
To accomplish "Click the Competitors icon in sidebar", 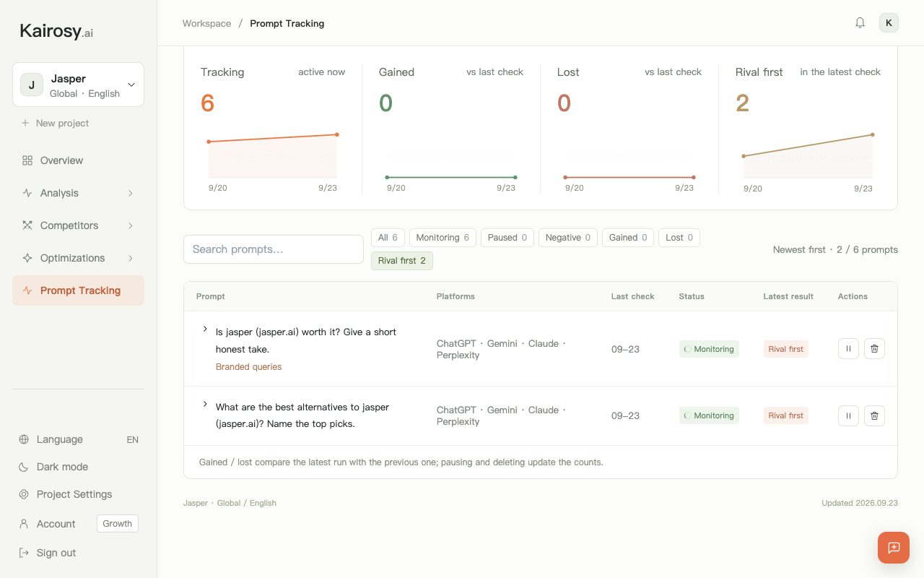I will pyautogui.click(x=27, y=225).
